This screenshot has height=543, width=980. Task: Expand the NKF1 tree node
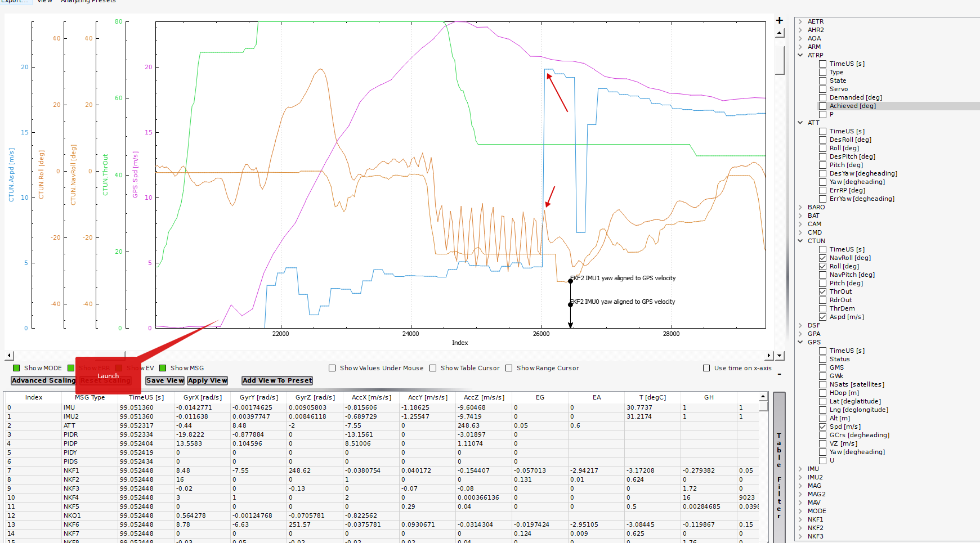(800, 519)
